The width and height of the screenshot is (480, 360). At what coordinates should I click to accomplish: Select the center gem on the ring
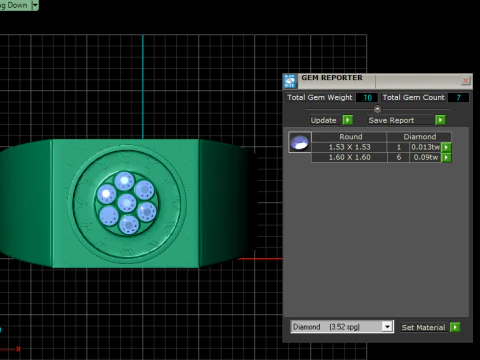click(127, 203)
